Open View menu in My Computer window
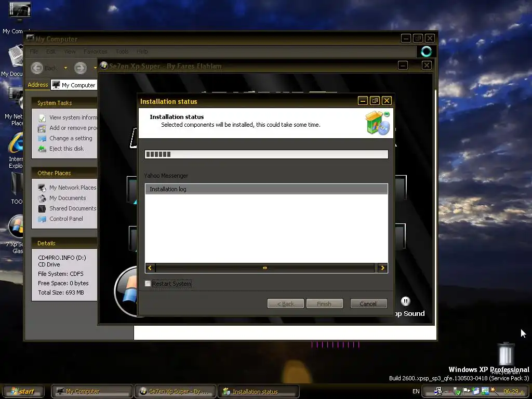Viewport: 532px width, 399px height. (70, 51)
